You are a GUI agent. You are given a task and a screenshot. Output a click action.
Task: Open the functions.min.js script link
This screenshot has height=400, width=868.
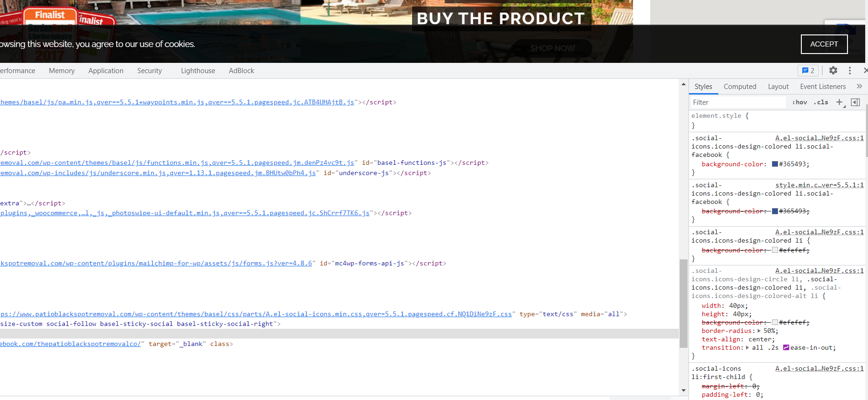click(177, 163)
